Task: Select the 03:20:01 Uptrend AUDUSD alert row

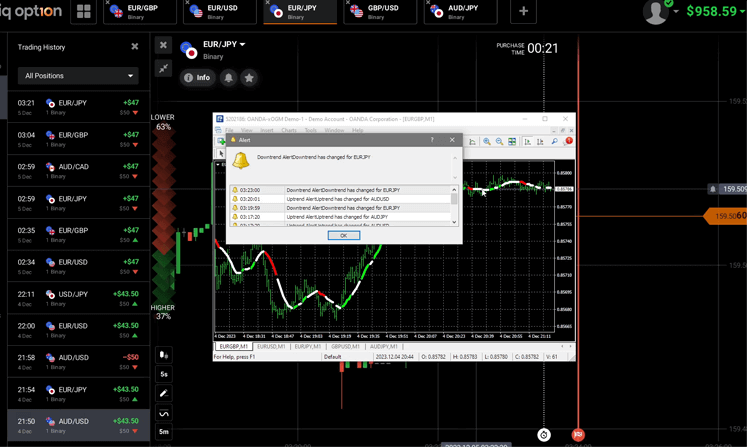Action: coord(340,199)
